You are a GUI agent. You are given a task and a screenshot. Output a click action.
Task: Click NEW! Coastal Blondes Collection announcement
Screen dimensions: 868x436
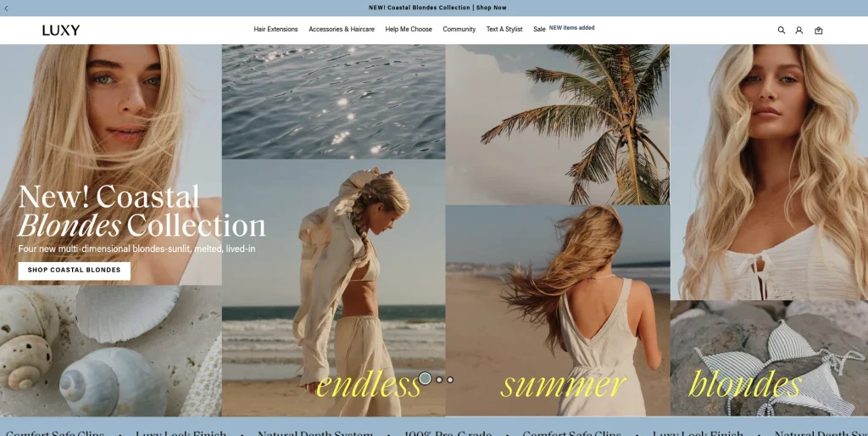437,8
